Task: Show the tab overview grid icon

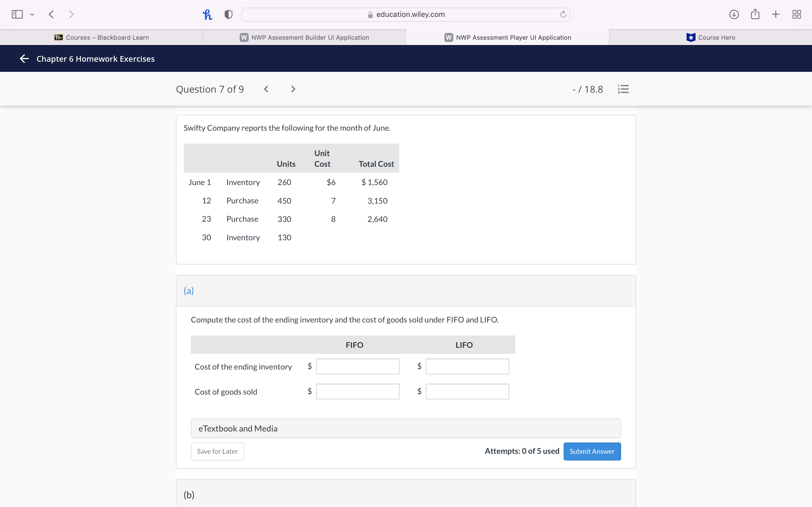Action: click(x=796, y=14)
